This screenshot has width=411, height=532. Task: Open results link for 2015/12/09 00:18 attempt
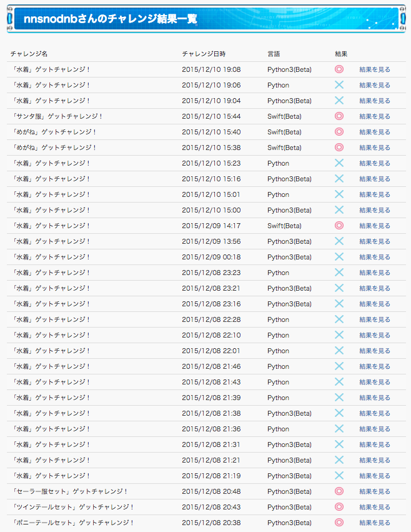[x=375, y=257]
